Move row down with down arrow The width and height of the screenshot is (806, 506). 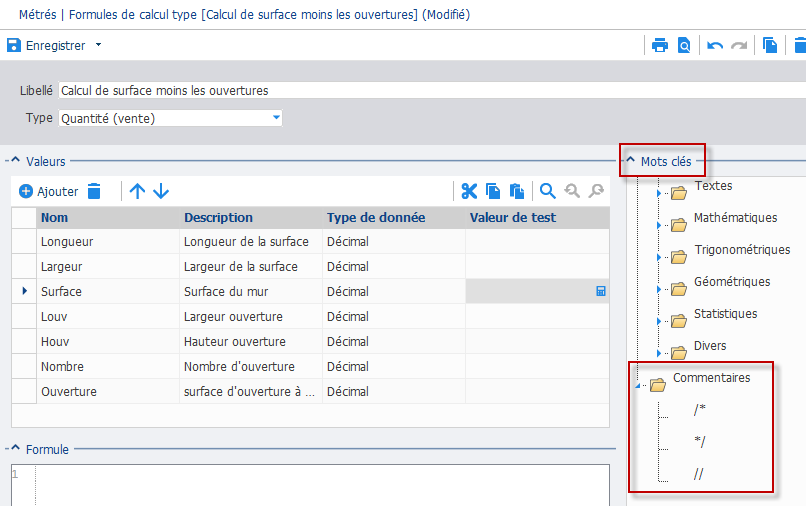pos(161,191)
